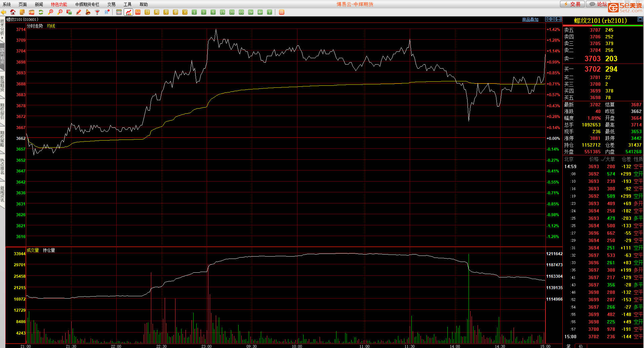Click the zoom in magnifier icon
The width and height of the screenshot is (644, 348).
(x=50, y=12)
